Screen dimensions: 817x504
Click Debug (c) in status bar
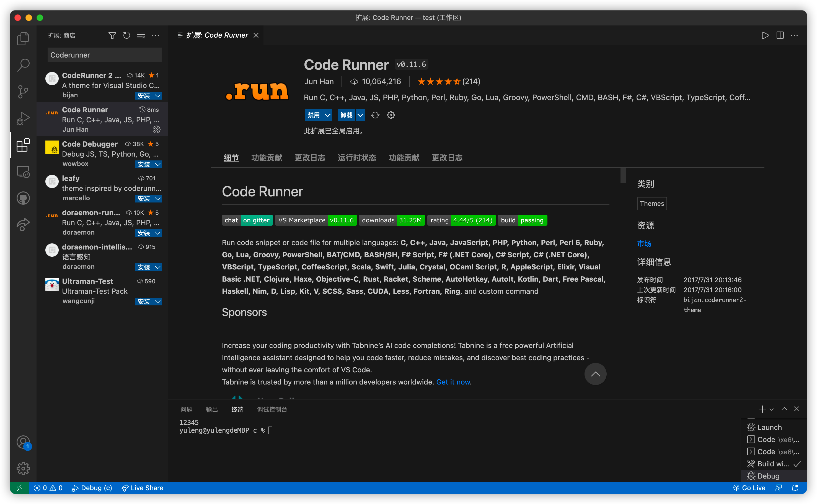[x=92, y=488]
